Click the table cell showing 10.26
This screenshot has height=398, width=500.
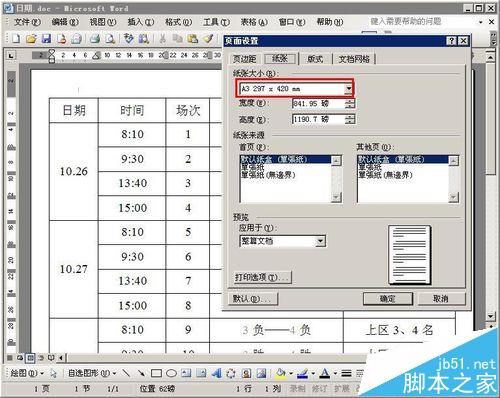tap(74, 171)
